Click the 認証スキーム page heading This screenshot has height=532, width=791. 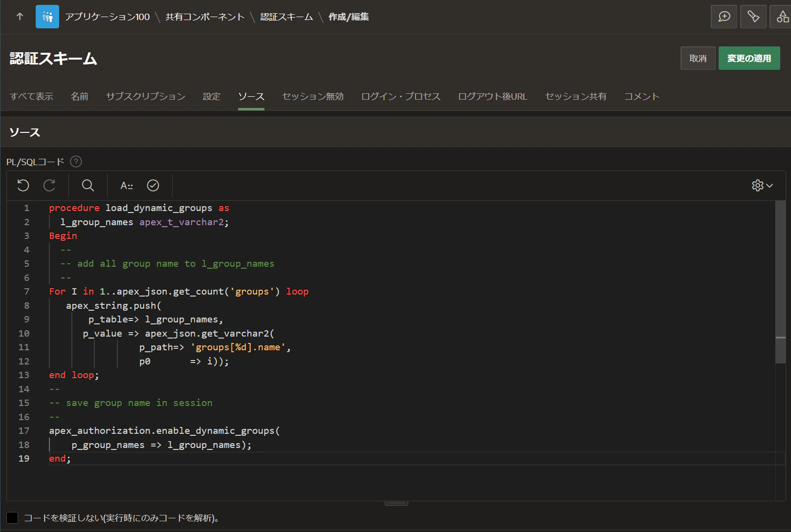[53, 59]
